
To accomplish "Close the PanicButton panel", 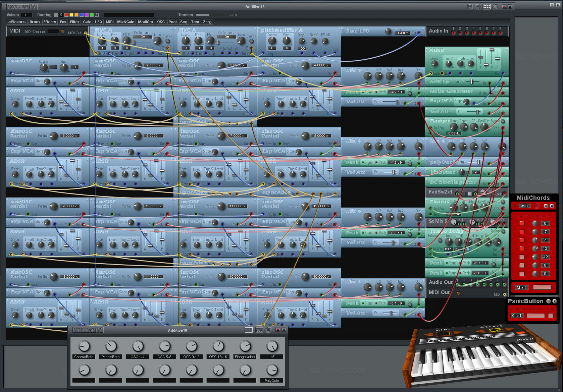I will 554,301.
